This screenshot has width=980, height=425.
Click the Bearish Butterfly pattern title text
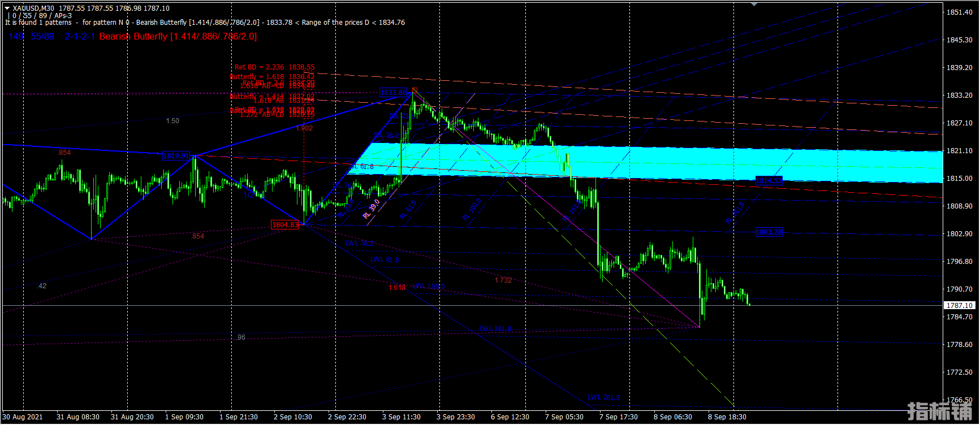tap(178, 37)
